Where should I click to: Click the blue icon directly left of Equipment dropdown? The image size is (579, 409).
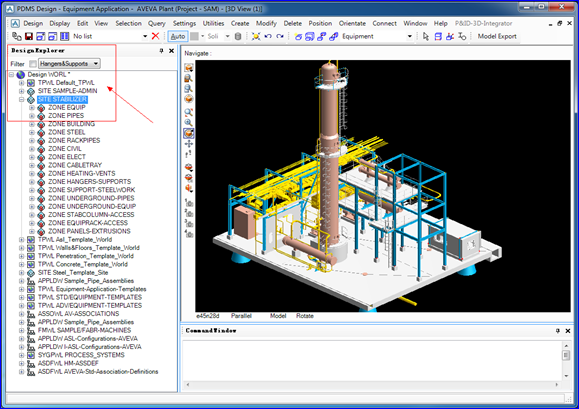click(333, 36)
